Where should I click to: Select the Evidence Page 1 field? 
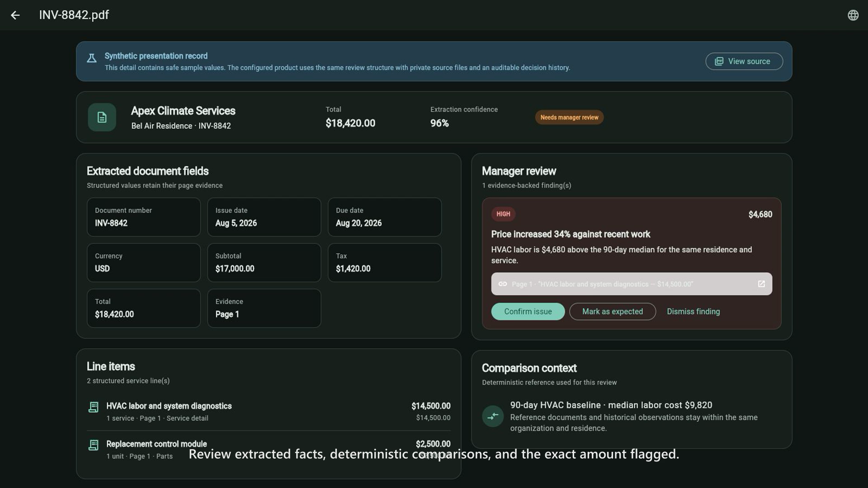tap(264, 308)
